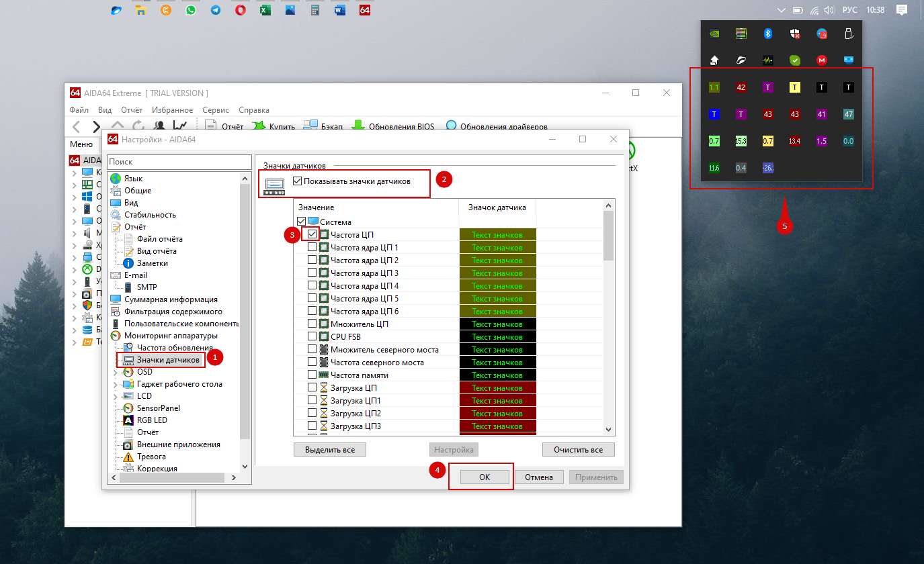The height and width of the screenshot is (564, 924).
Task: Check Множитель ЦП checkbox
Action: coord(312,324)
